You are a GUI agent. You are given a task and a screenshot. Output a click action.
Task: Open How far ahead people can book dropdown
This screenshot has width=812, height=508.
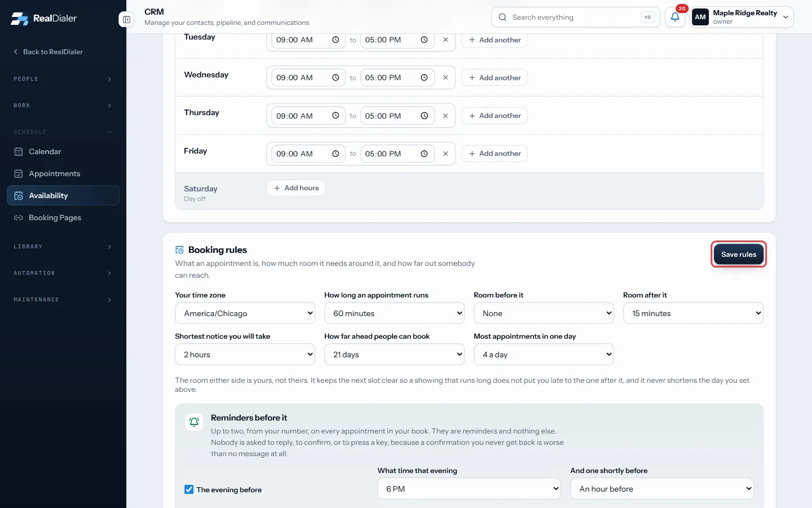pyautogui.click(x=394, y=354)
